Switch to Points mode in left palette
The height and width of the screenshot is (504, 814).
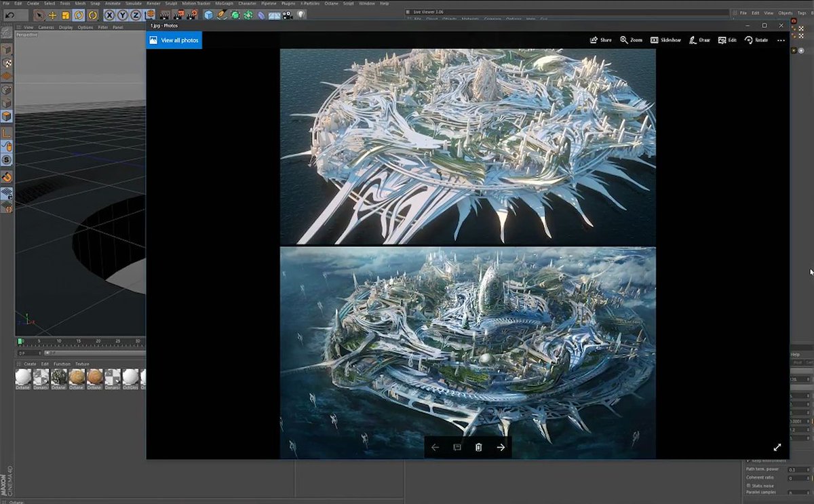7,90
